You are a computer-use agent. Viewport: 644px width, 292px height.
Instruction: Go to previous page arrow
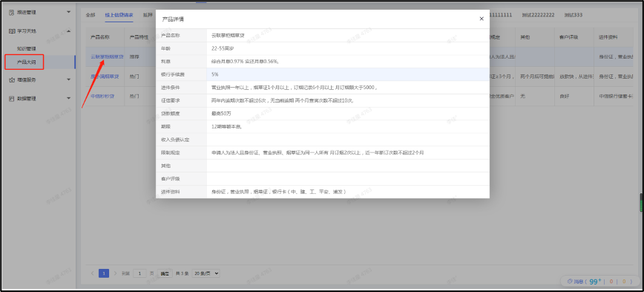coord(93,273)
